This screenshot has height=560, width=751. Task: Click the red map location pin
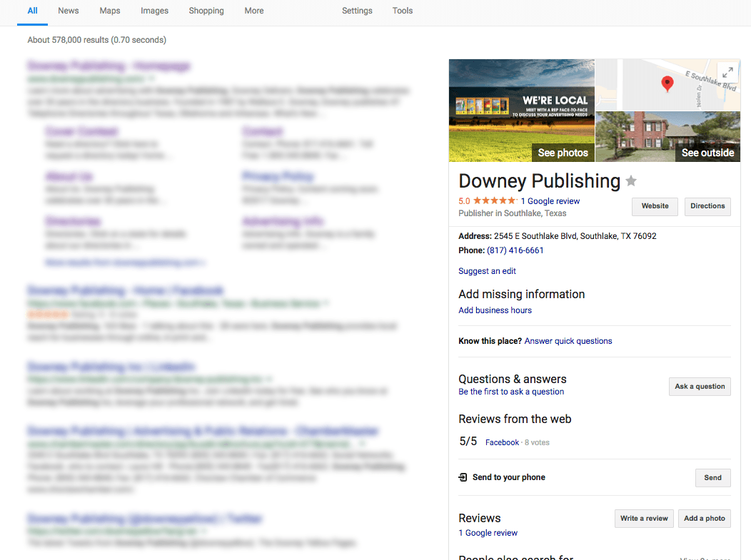click(667, 84)
